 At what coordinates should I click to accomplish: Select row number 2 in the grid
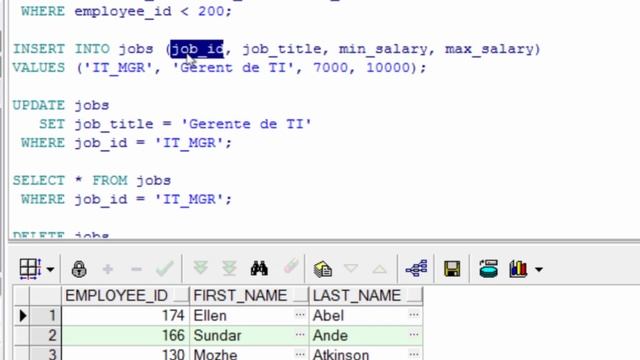(46, 336)
